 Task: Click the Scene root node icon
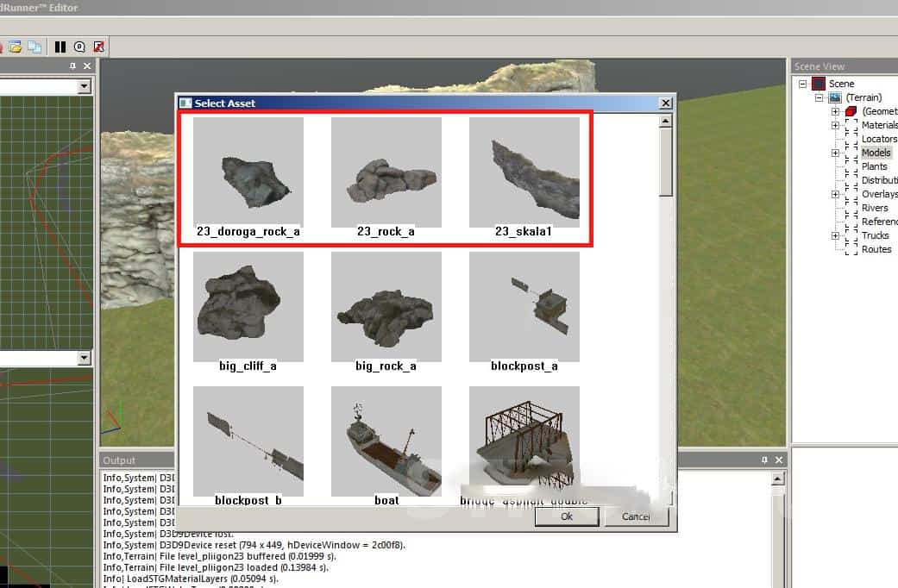click(819, 84)
